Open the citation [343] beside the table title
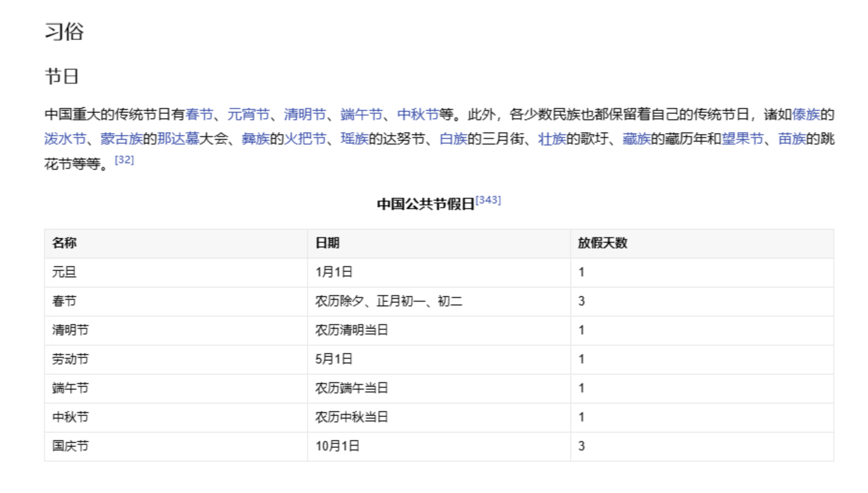Viewport: 868px width, 493px height. click(488, 200)
